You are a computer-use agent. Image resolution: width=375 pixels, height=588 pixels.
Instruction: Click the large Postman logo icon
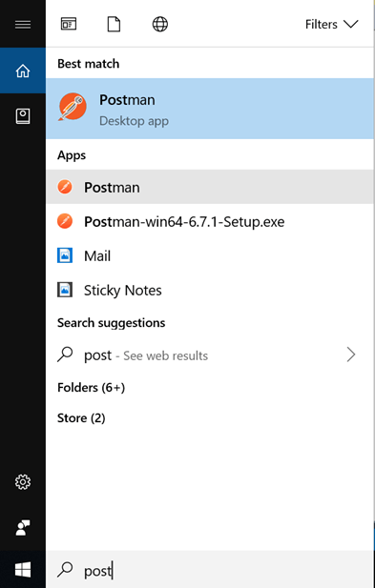pos(73,107)
